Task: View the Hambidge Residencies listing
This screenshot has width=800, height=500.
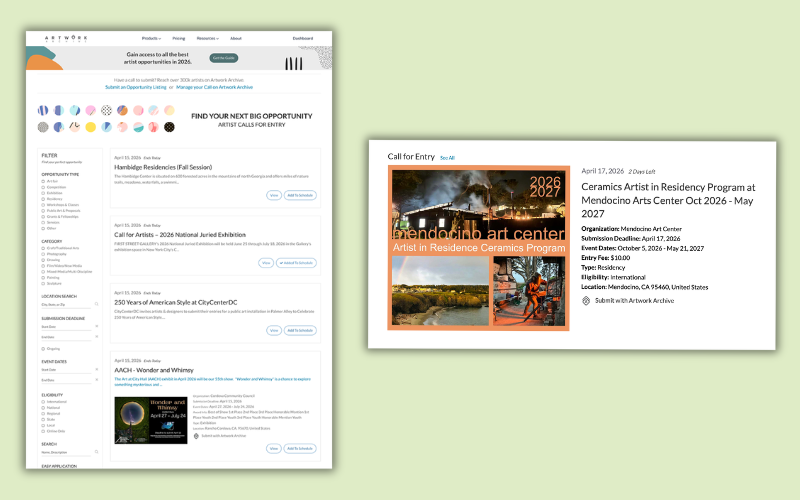Action: [273, 194]
